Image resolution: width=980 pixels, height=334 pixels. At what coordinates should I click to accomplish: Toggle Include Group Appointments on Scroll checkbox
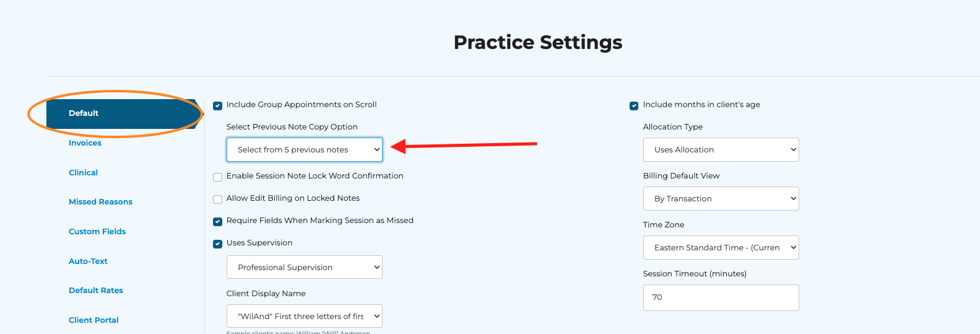tap(217, 105)
